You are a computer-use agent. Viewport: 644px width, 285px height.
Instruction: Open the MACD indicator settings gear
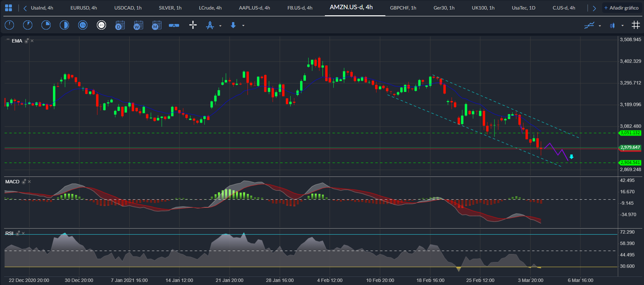pos(24,182)
